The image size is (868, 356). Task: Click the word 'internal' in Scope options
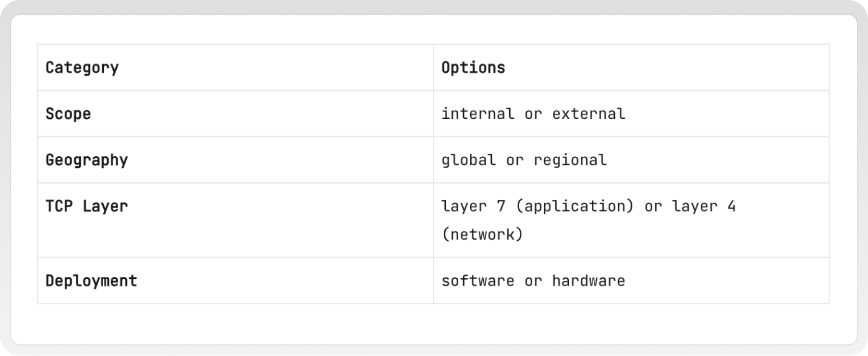point(478,114)
